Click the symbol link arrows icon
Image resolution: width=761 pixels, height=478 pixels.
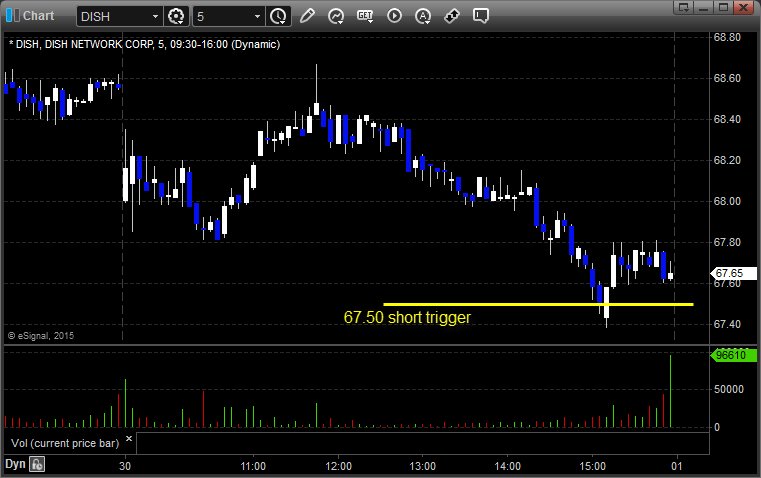[452, 16]
